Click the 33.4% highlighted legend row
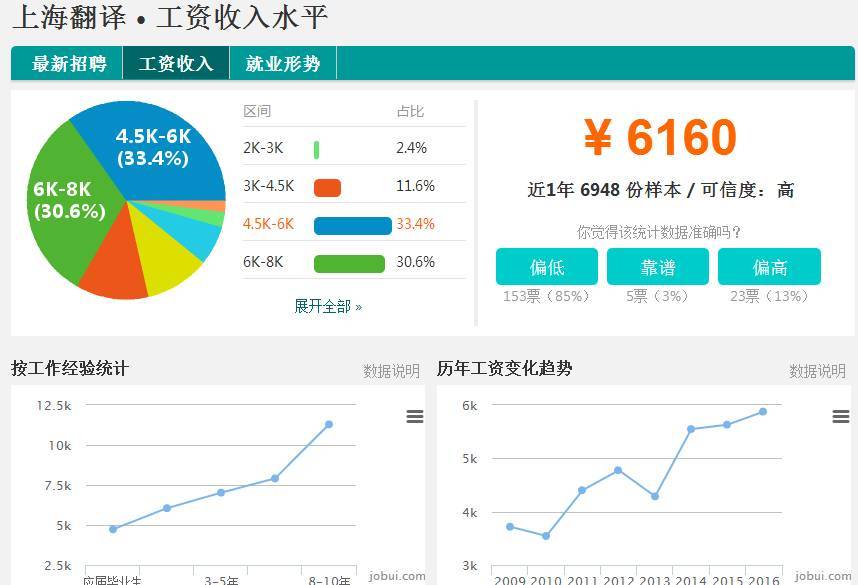The height and width of the screenshot is (585, 858). (x=354, y=225)
